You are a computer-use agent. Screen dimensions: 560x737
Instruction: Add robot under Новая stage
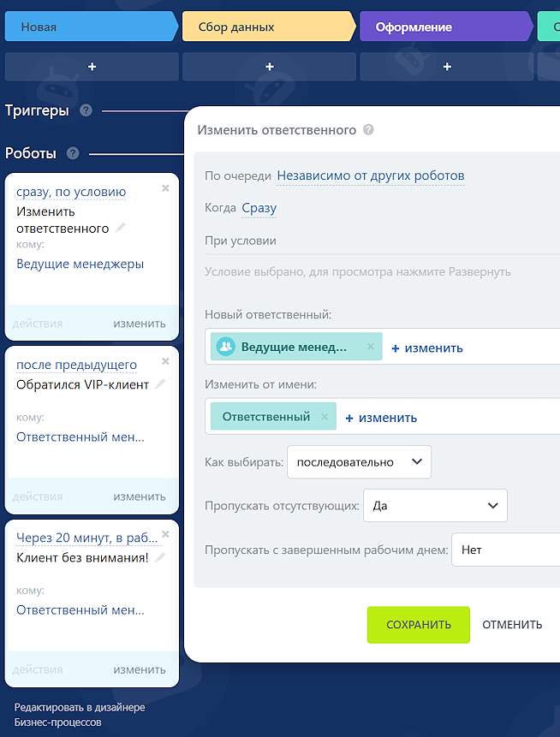click(92, 67)
